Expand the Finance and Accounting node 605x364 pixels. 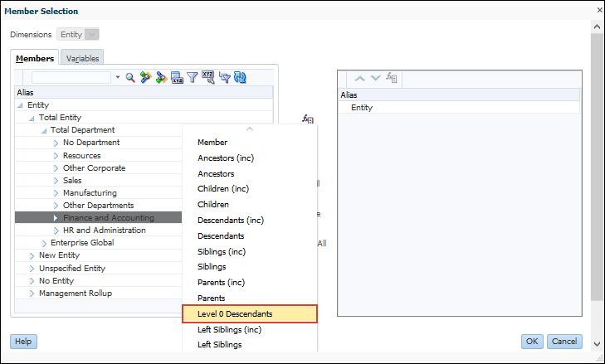pyautogui.click(x=56, y=218)
